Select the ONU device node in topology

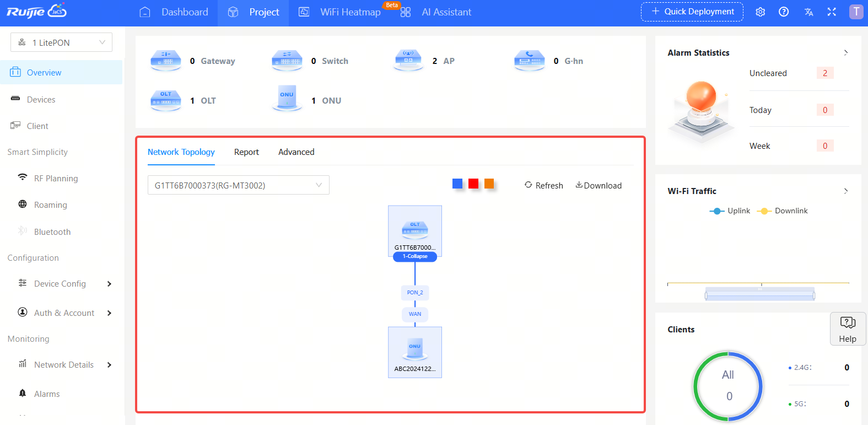click(415, 351)
